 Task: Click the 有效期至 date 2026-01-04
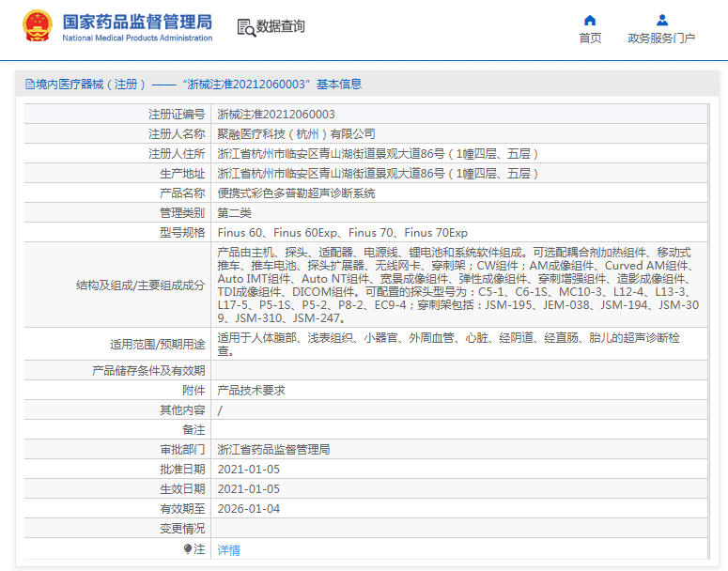coord(248,509)
